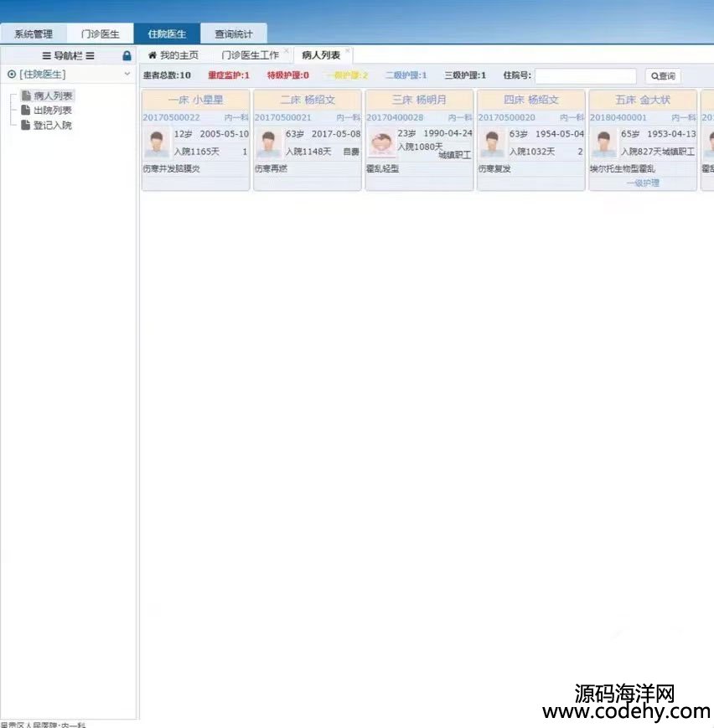The image size is (714, 728).
Task: Click in the 住院号 input field
Action: 585,75
